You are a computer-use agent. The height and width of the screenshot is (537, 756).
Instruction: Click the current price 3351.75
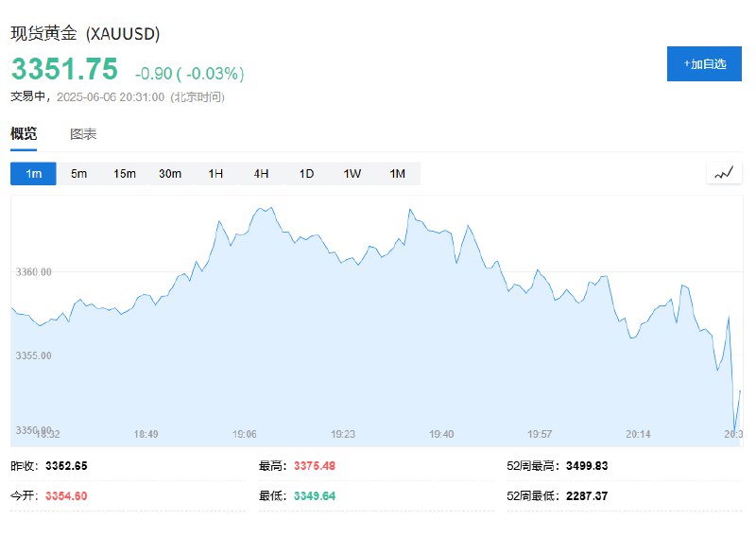click(64, 68)
